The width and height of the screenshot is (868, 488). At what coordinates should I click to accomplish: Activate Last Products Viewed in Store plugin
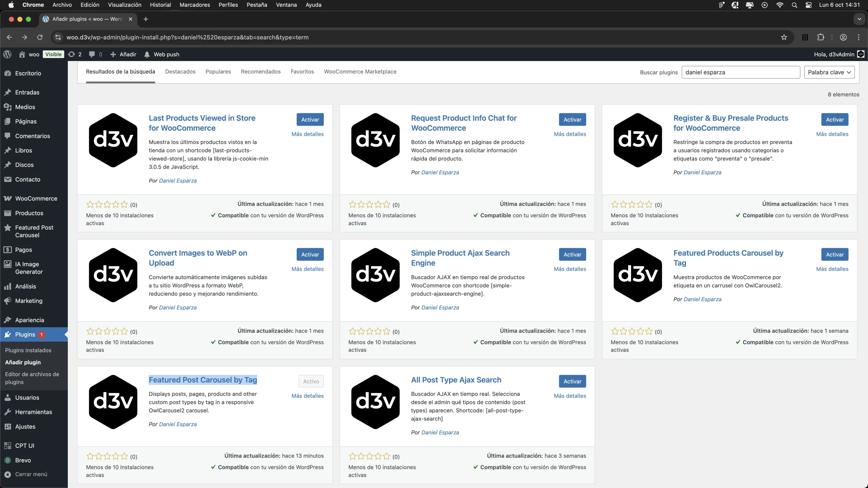click(310, 120)
